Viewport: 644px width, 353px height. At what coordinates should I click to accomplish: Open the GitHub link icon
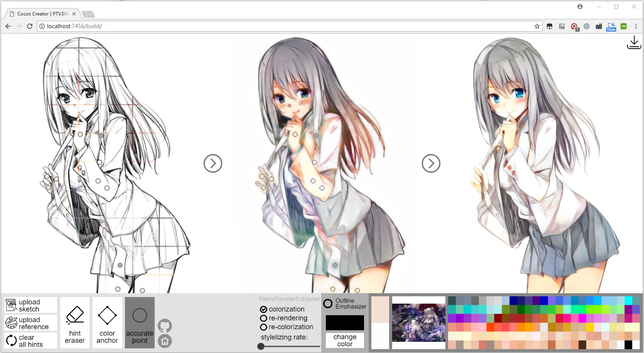(165, 326)
